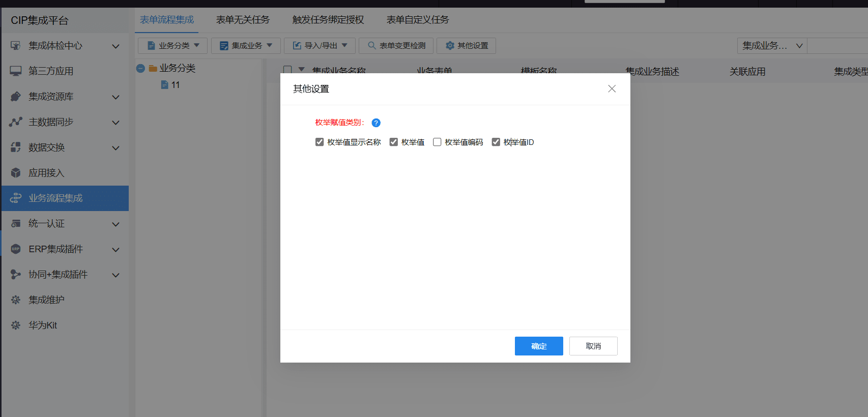The image size is (868, 417).
Task: Toggle the 枚举值显示名称 checkbox
Action: pos(320,142)
